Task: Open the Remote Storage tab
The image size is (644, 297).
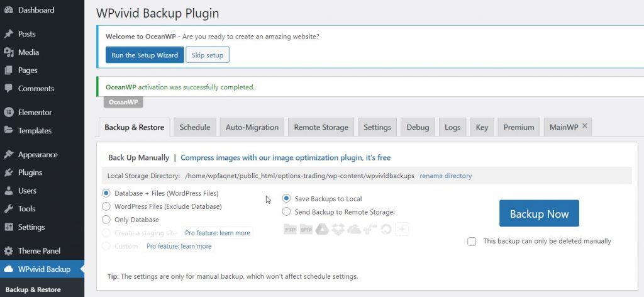Action: [321, 127]
